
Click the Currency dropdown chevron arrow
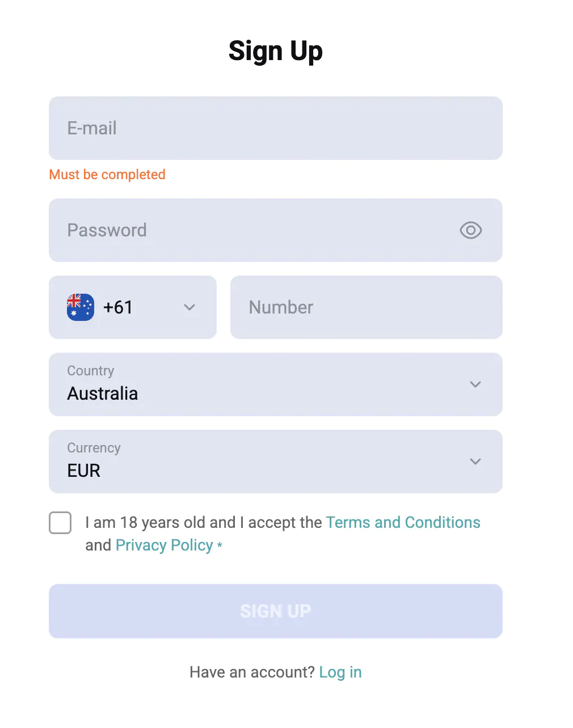475,462
